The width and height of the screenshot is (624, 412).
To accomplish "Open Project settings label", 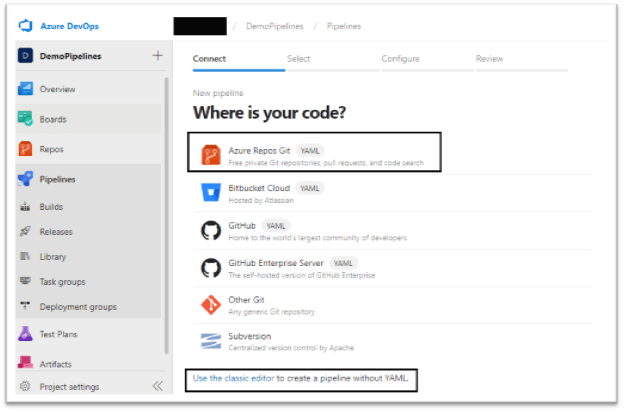I will point(69,387).
